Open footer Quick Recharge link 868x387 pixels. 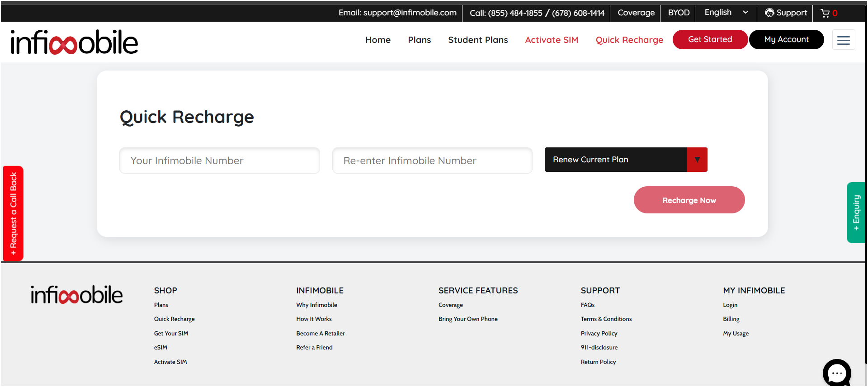174,319
